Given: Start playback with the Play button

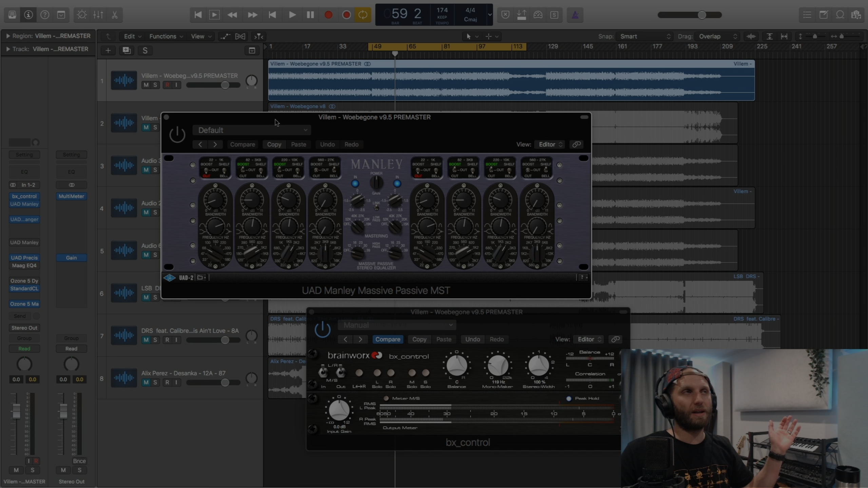Looking at the screenshot, I should pos(292,15).
